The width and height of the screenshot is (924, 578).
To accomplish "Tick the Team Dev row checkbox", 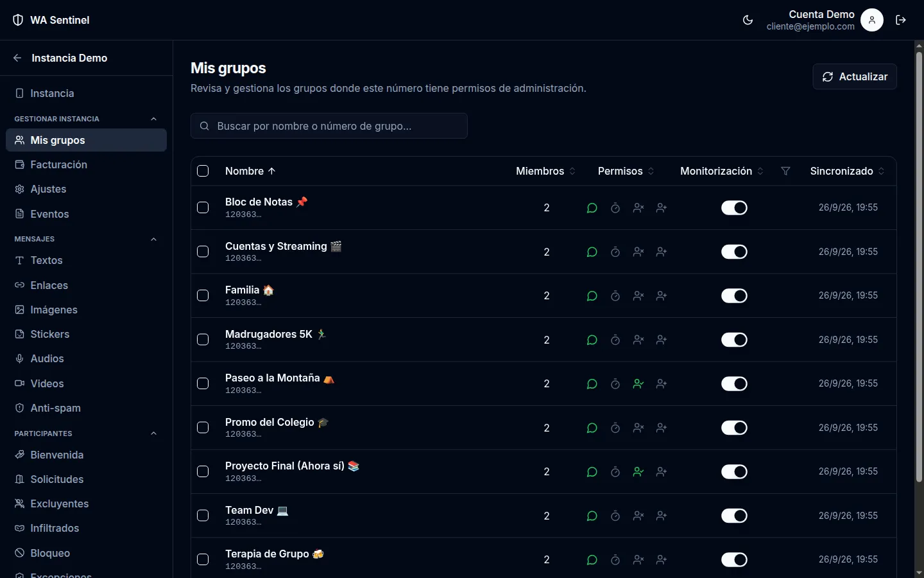I will coord(203,516).
